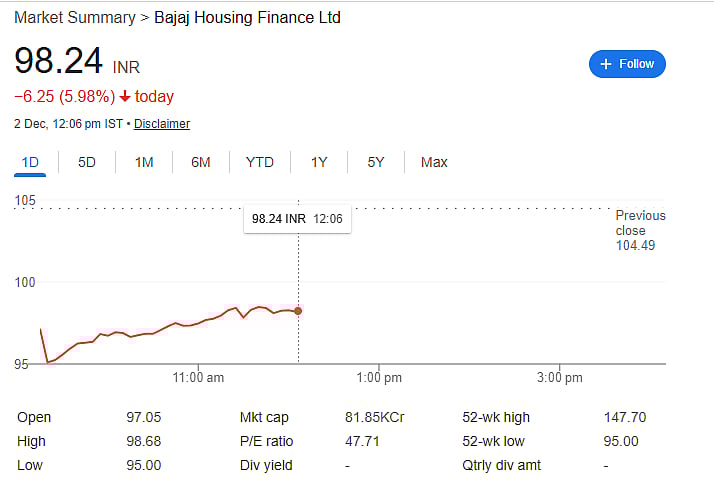
Task: Open the Max time range tab
Action: point(434,162)
